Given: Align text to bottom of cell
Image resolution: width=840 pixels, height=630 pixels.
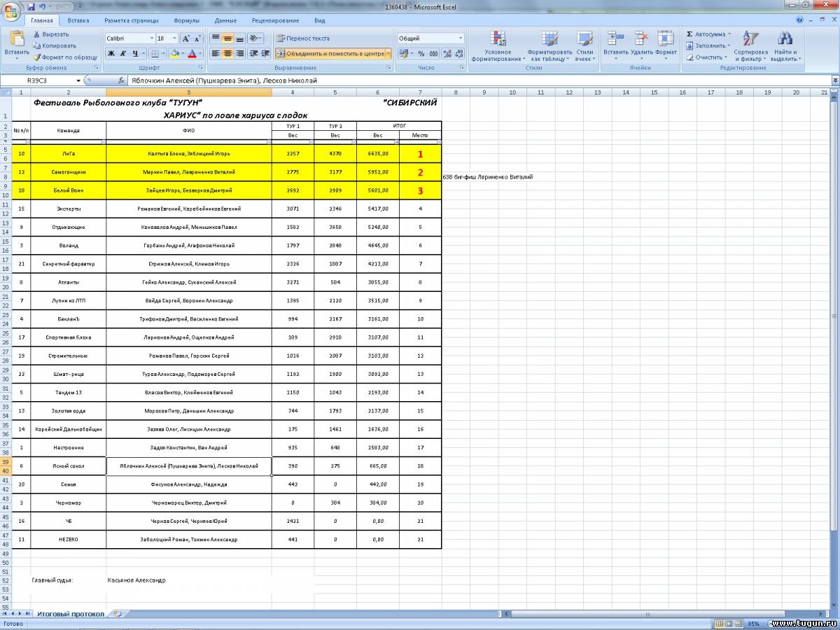Looking at the screenshot, I should (x=239, y=38).
